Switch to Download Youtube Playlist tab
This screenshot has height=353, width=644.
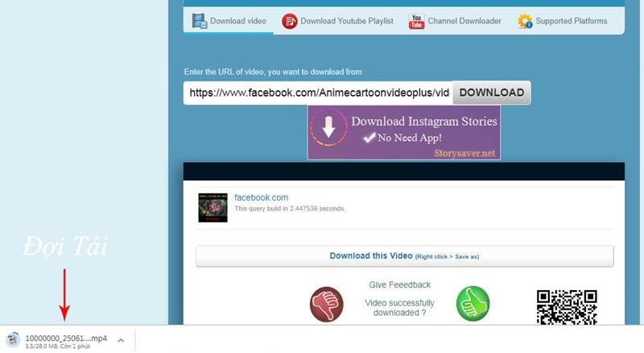[337, 21]
